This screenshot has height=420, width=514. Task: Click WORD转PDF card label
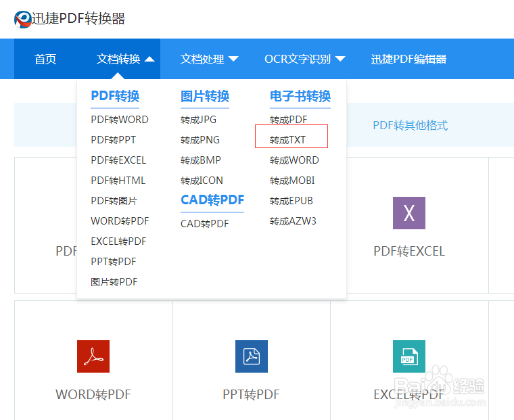point(93,395)
